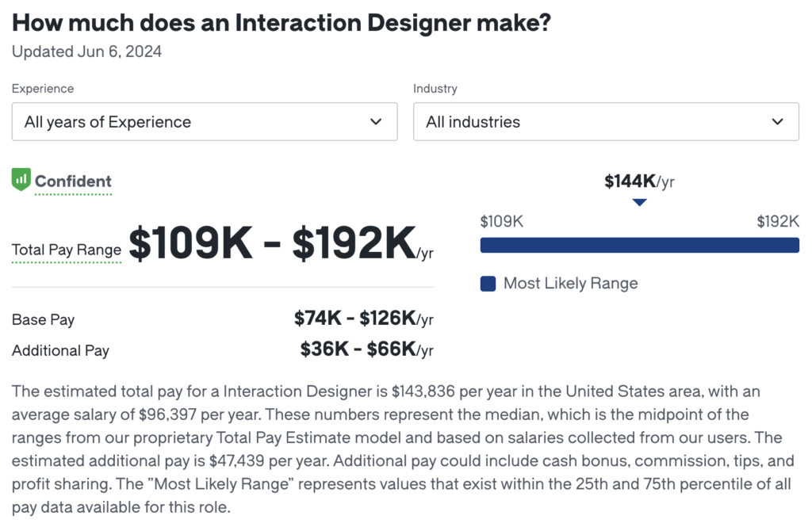The height and width of the screenshot is (527, 812).
Task: Click the $192K maximum label above bar
Action: (x=778, y=222)
